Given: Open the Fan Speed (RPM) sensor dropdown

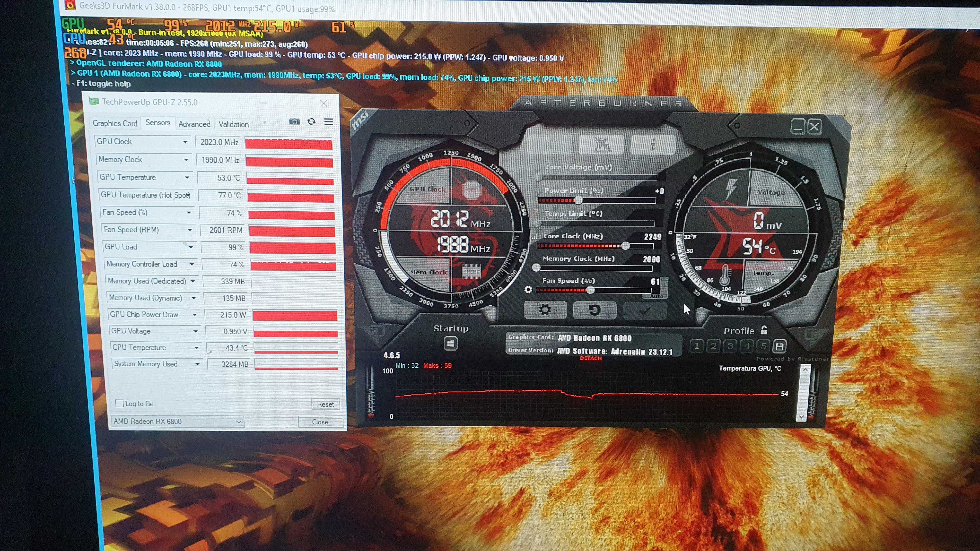Looking at the screenshot, I should (x=190, y=230).
